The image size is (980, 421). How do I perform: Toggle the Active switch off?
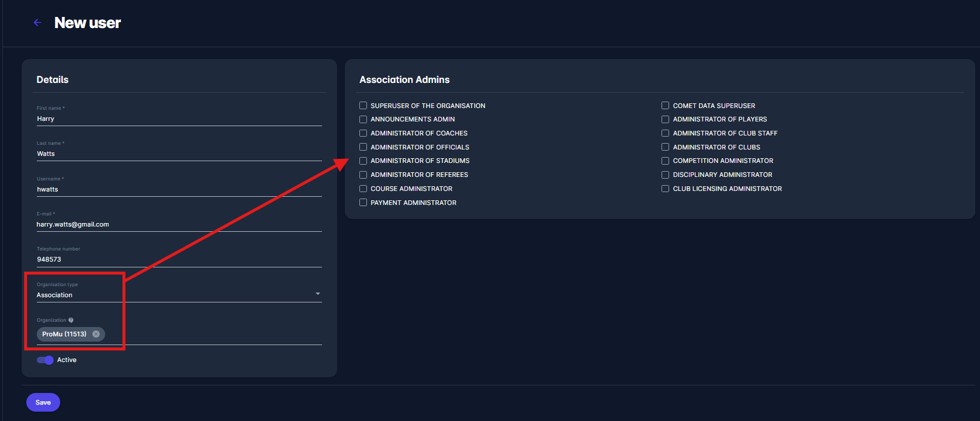coord(45,360)
